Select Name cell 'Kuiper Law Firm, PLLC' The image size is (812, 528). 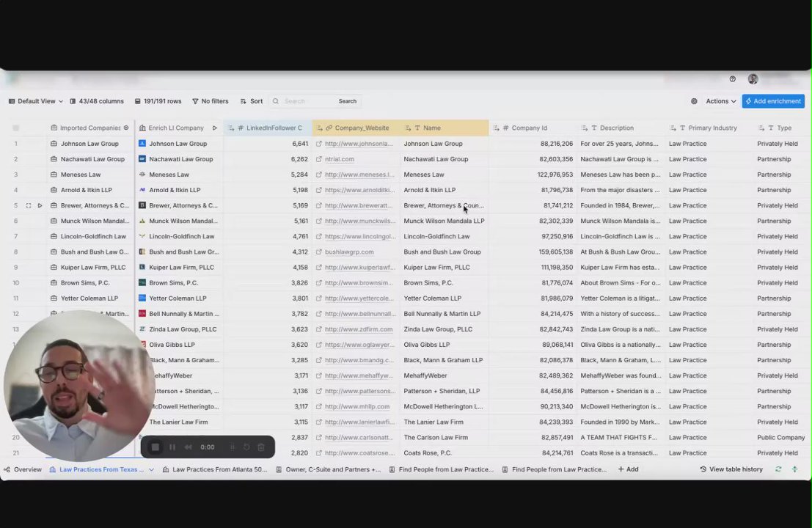(445, 268)
